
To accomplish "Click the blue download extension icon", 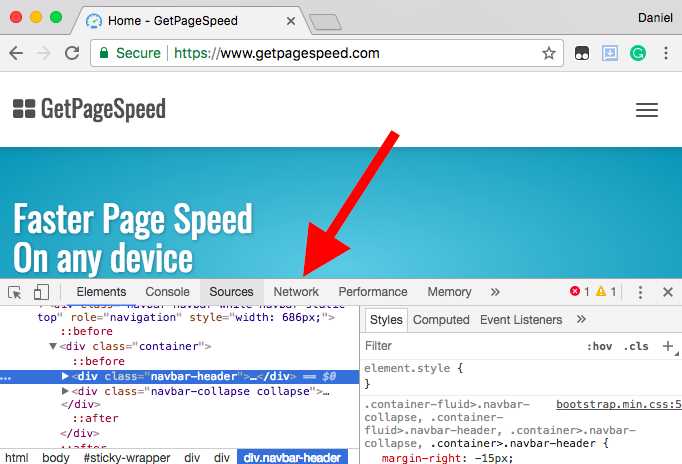I will 610,53.
